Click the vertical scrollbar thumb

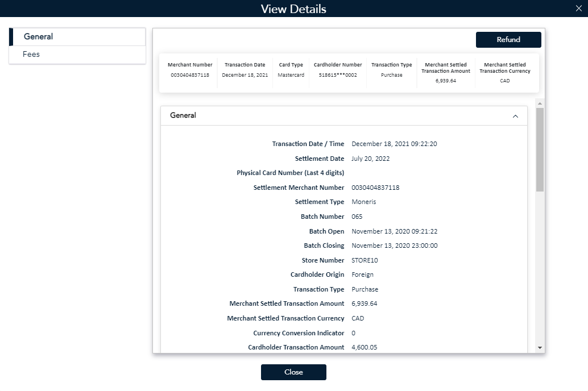pos(540,149)
